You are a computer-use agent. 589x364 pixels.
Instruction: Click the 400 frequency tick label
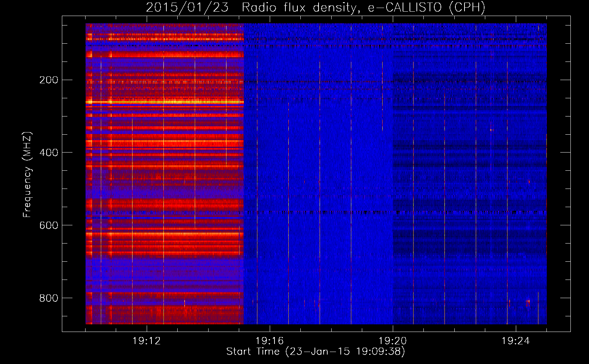click(49, 153)
